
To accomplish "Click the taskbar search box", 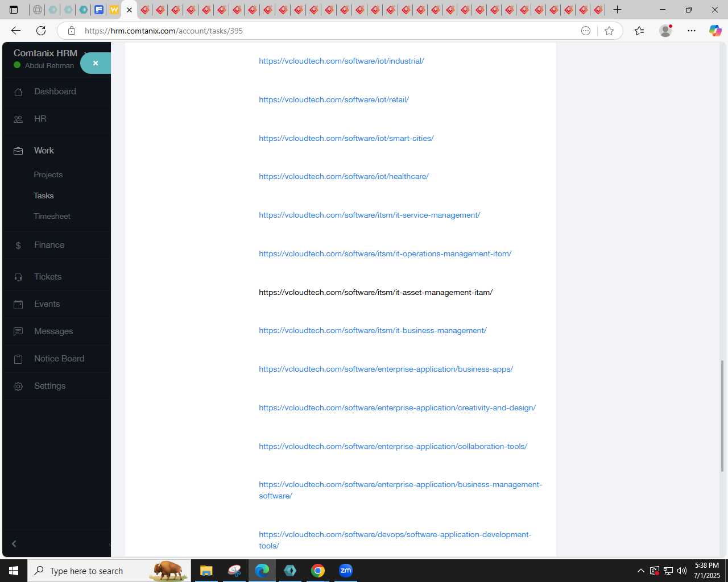I will tap(109, 571).
